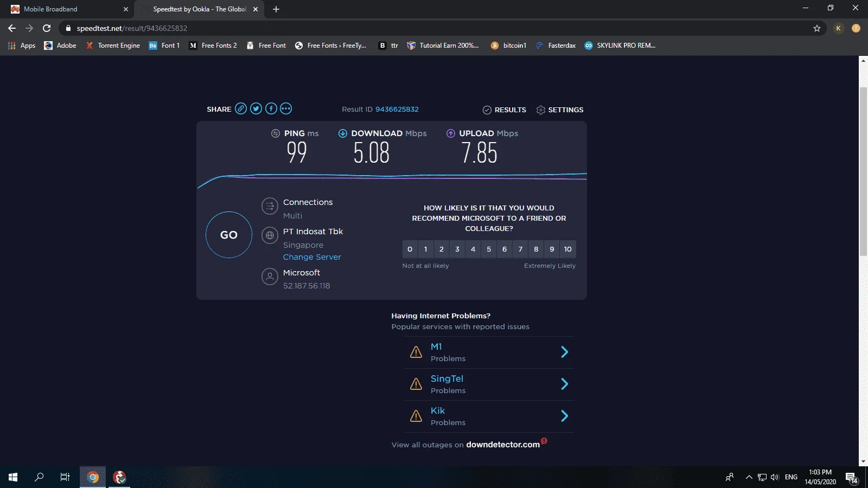Open the Font 1 bookmark

click(x=164, y=46)
